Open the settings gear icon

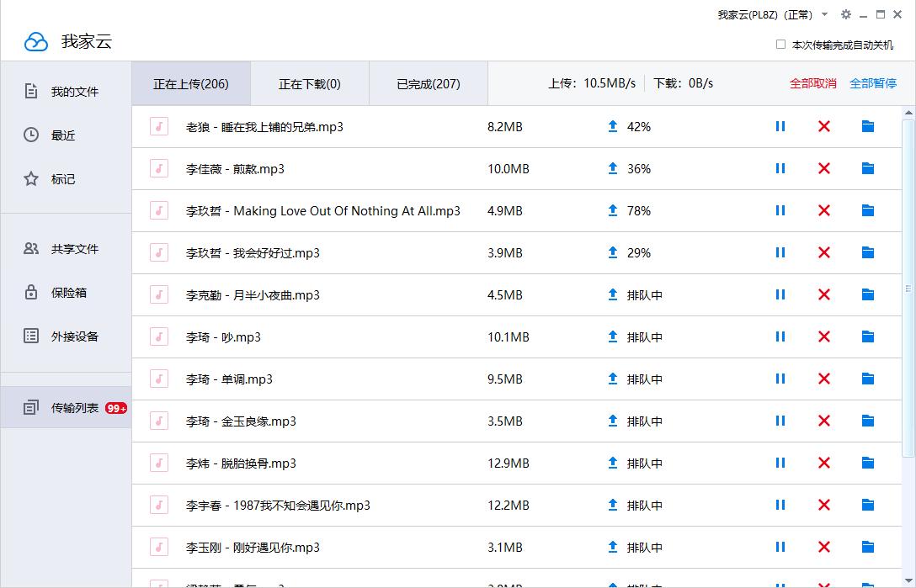tap(845, 14)
